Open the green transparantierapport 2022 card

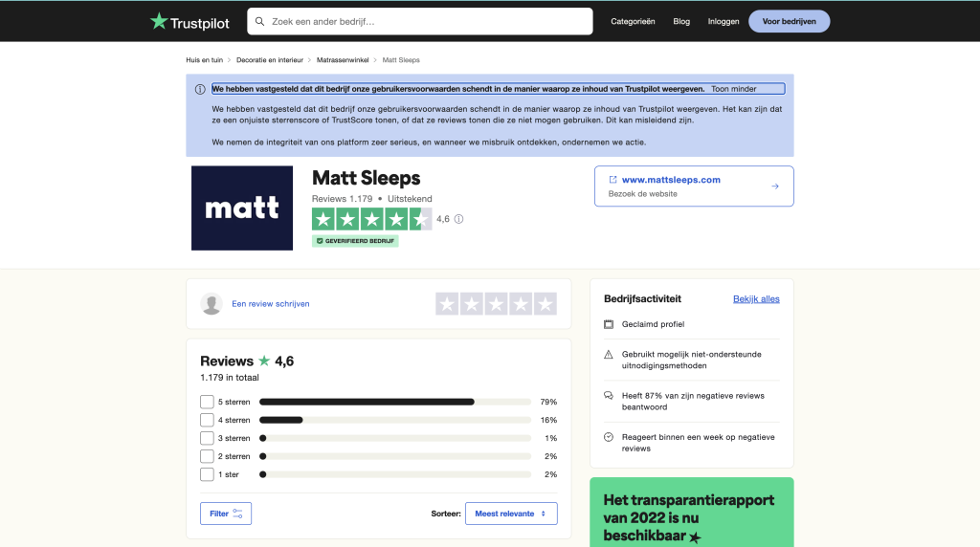692,513
